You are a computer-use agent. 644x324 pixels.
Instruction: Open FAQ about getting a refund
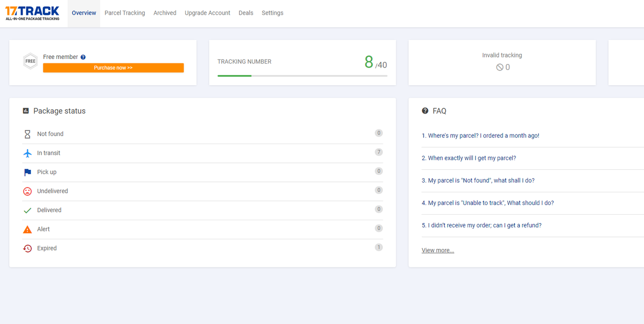point(481,225)
